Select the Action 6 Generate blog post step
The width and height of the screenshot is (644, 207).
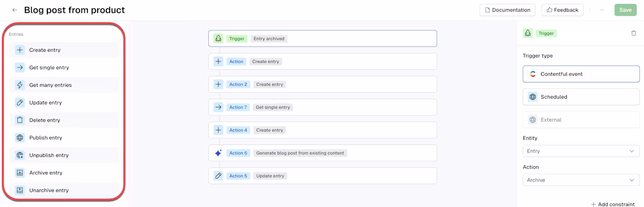coord(322,153)
